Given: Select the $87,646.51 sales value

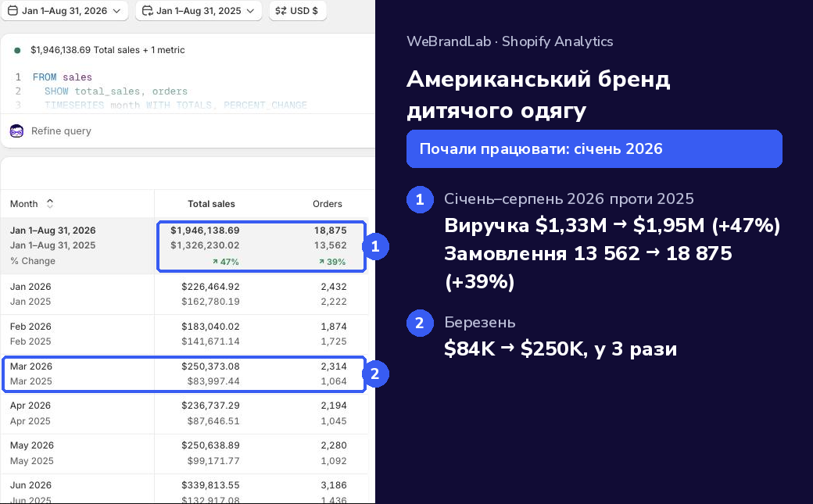Looking at the screenshot, I should [x=213, y=421].
